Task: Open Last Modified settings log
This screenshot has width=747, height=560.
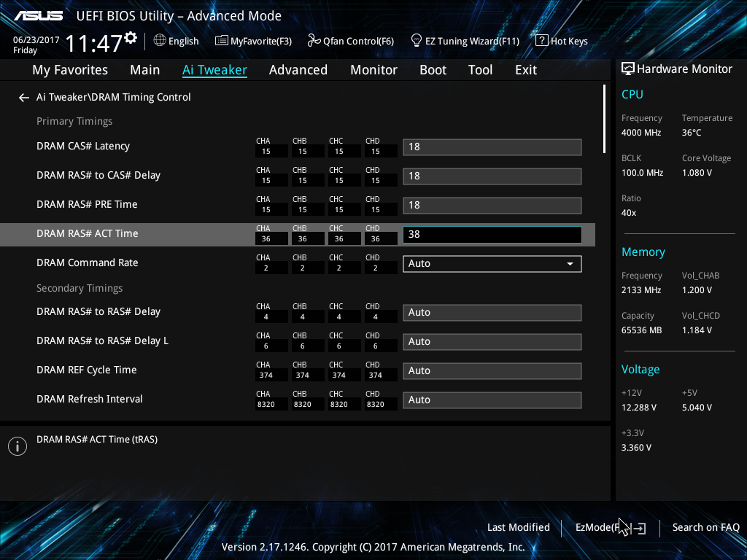Action: point(519,527)
